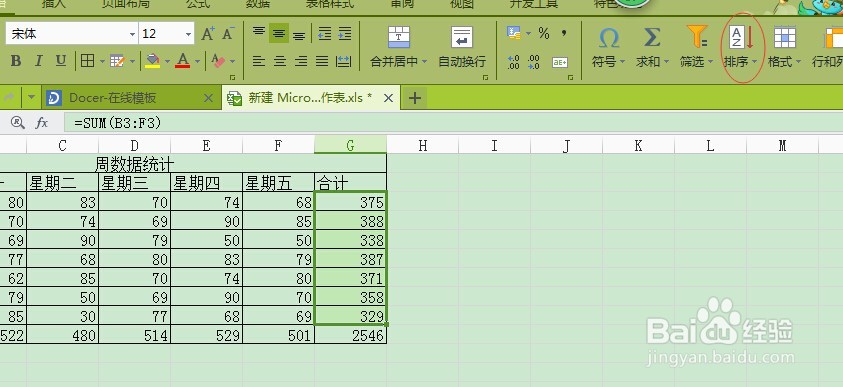Add a new document tab with plus

click(x=415, y=98)
